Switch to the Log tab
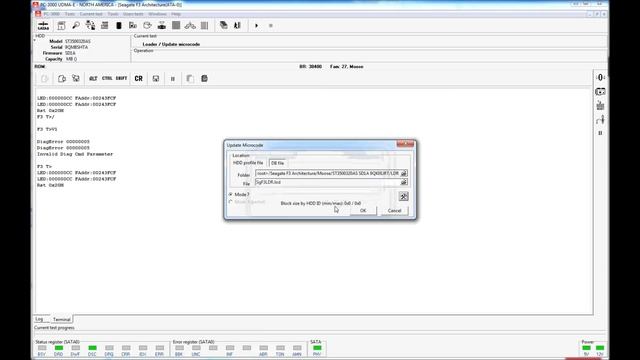The height and width of the screenshot is (360, 640). coord(40,319)
